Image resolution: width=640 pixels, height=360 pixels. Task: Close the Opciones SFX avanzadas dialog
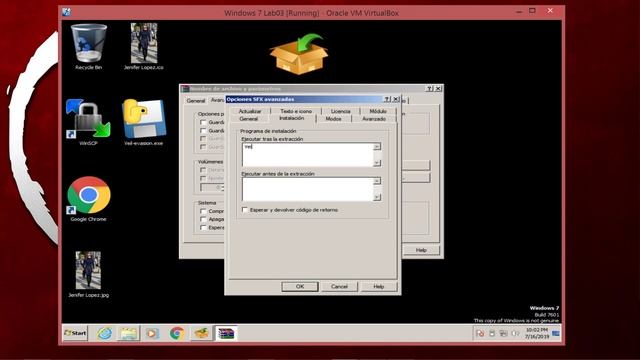point(396,99)
